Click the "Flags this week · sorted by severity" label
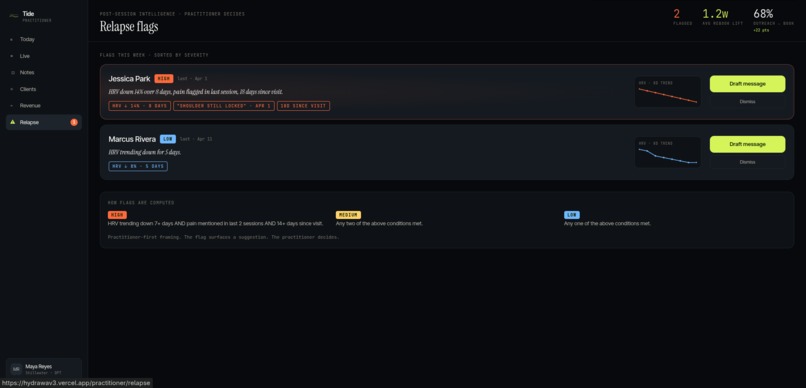Screen dimensions: 806x388 click(x=154, y=55)
